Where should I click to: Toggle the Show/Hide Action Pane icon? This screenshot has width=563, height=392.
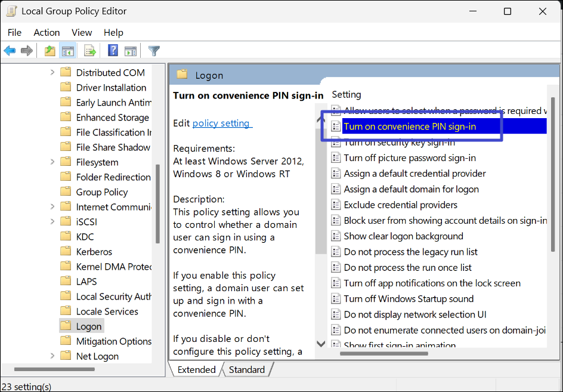tap(131, 51)
